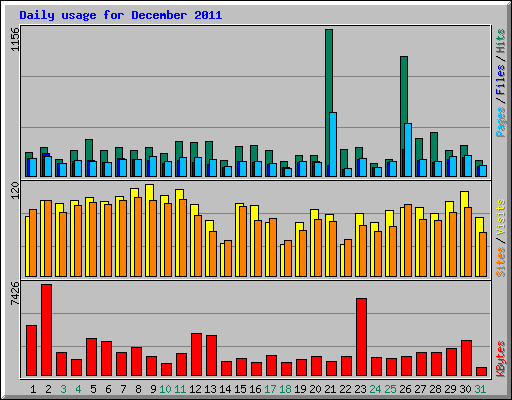
Task: Click day 27 on the x-axis
Action: pos(420,389)
